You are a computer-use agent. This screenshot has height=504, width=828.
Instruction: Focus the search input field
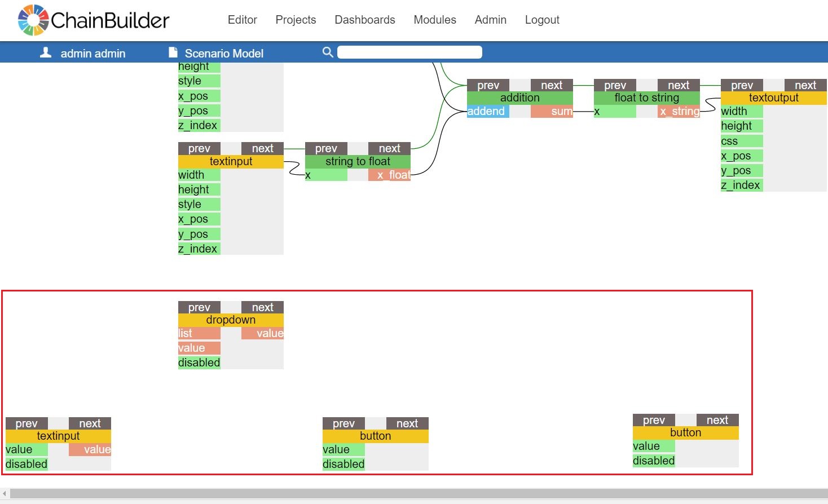coord(409,52)
